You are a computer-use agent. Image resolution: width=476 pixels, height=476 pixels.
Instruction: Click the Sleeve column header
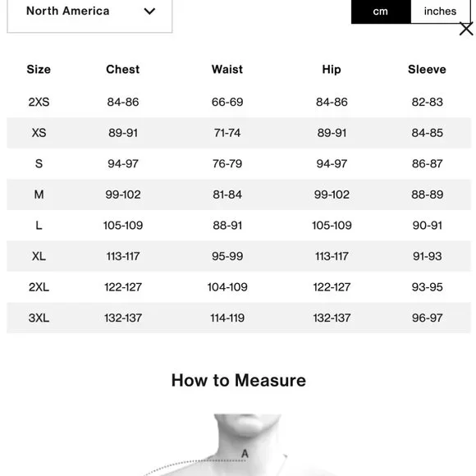427,69
